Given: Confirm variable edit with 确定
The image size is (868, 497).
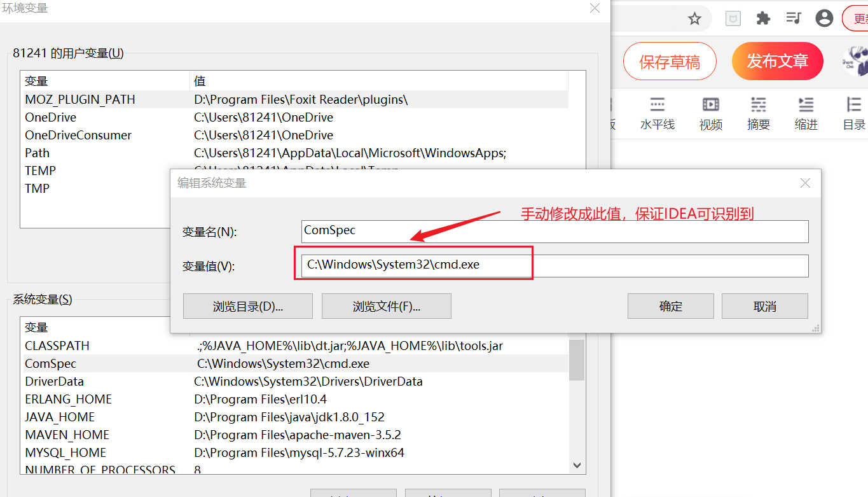Looking at the screenshot, I should (670, 306).
